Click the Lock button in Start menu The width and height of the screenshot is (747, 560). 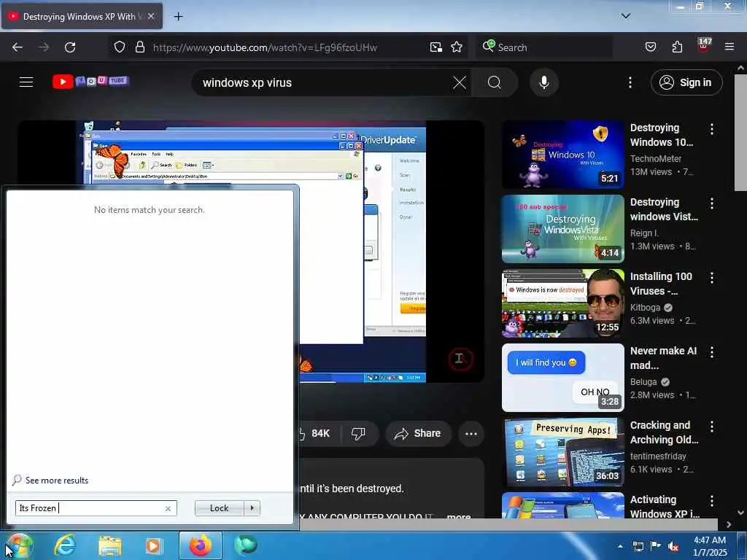pyautogui.click(x=219, y=508)
